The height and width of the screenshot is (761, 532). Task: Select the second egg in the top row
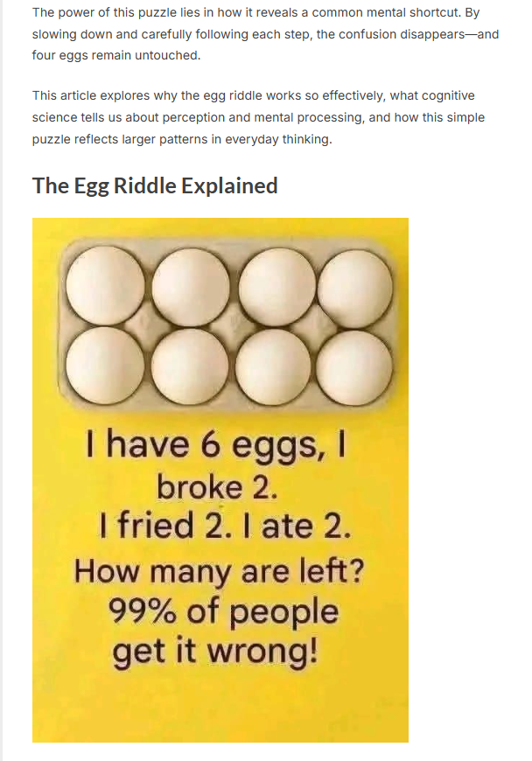[x=190, y=283]
